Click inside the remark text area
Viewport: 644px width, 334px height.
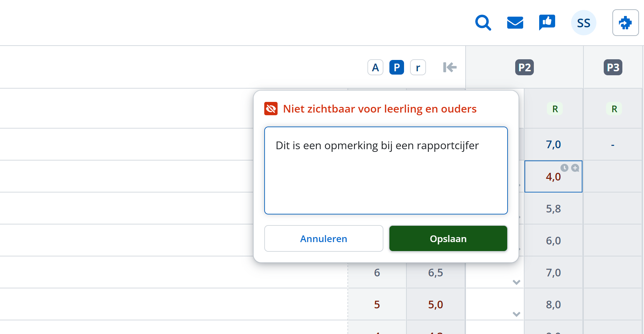tap(386, 170)
